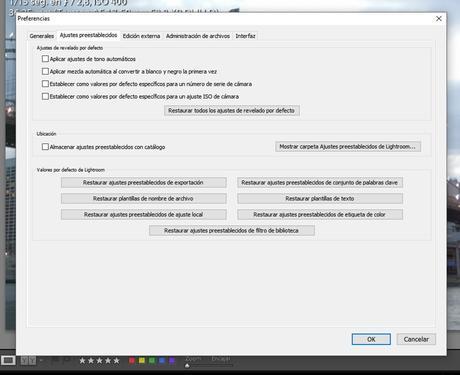The image size is (460, 375).
Task: Click the Cancelar button
Action: click(x=416, y=339)
